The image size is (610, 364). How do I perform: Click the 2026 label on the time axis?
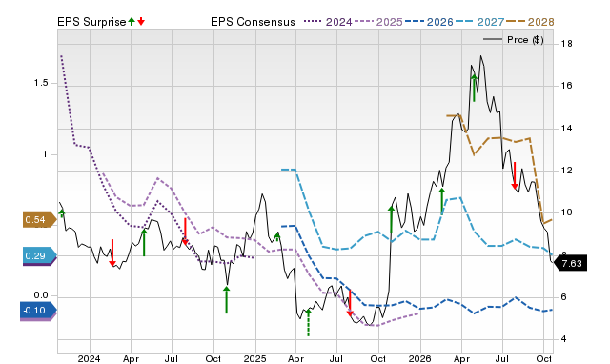coord(419,358)
